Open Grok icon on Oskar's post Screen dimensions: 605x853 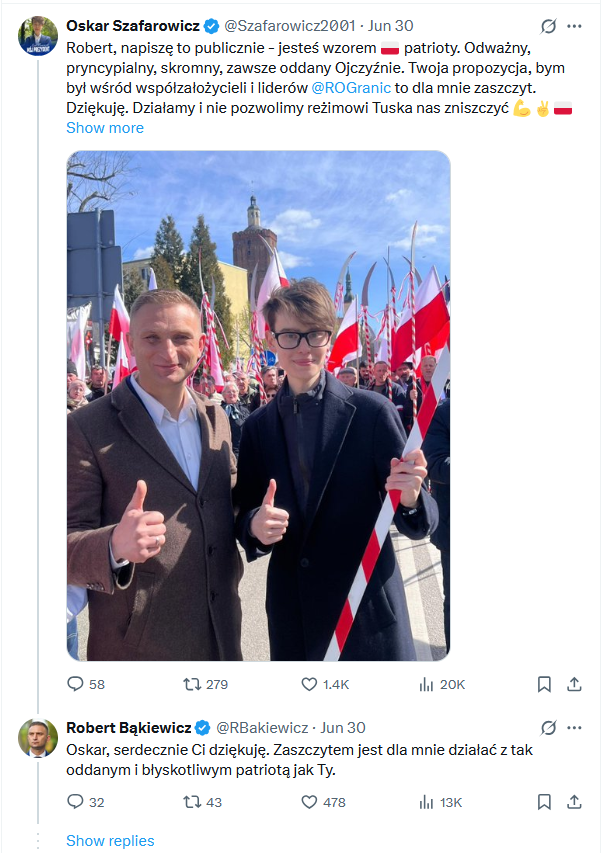click(x=548, y=26)
